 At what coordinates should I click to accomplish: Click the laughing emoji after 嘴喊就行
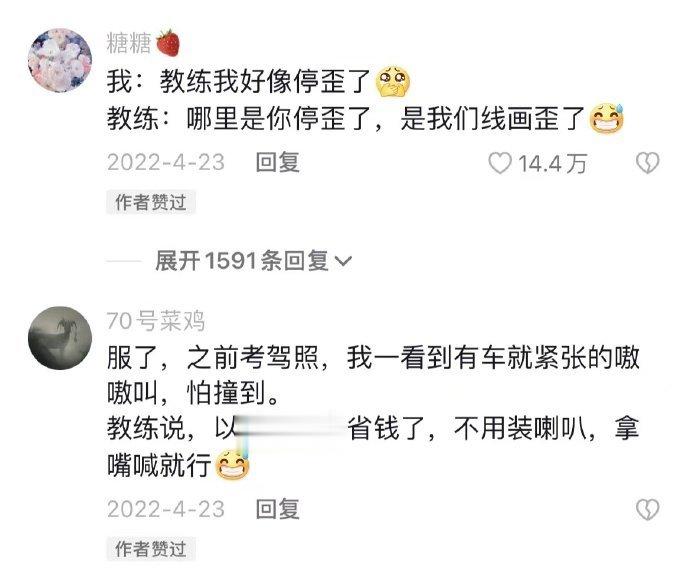(232, 465)
